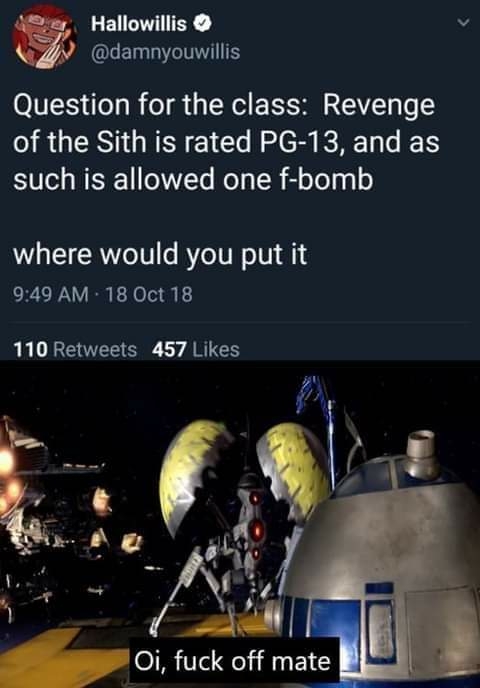This screenshot has height=688, width=480.
Task: Click the 'where would you put it' line
Action: pyautogui.click(x=160, y=255)
